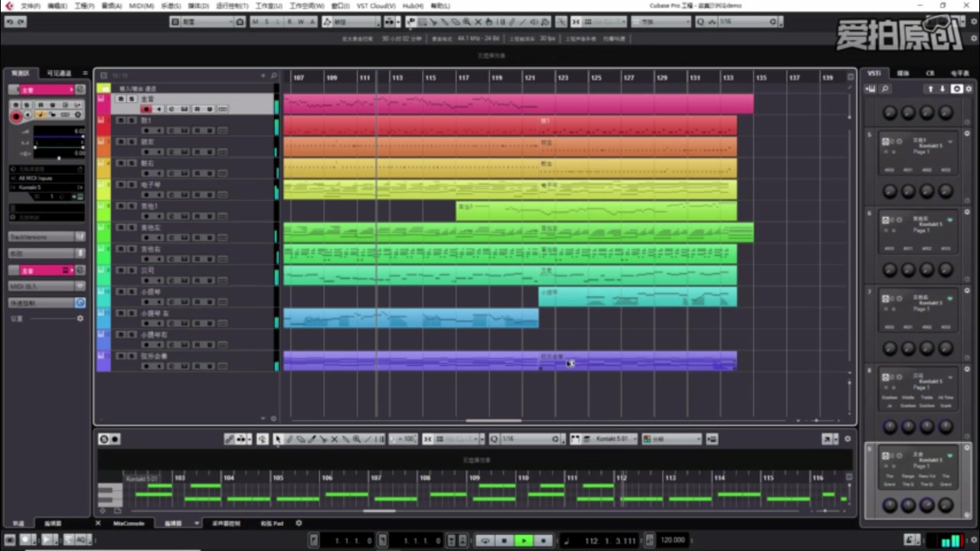
Task: Toggle monitor on the 主音 track
Action: pyautogui.click(x=159, y=109)
